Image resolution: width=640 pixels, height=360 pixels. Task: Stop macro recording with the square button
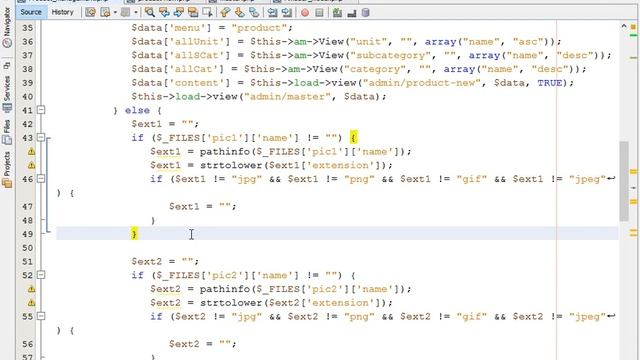(x=319, y=13)
